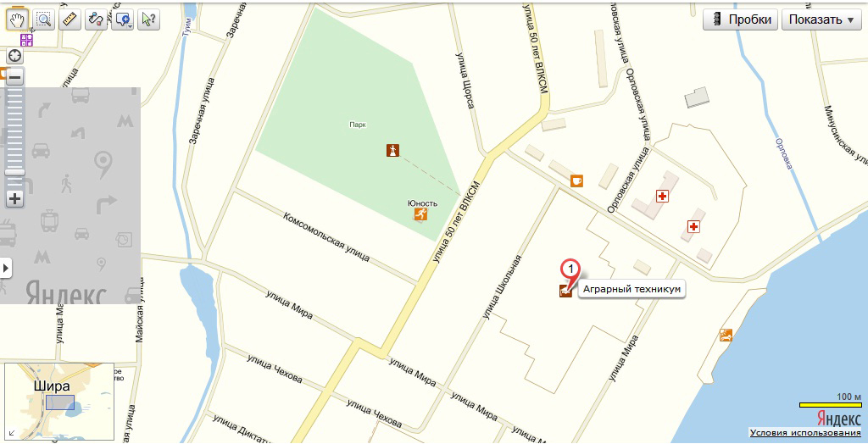Screen dimensions: 868x444
Task: Open the Условия использования link
Action: click(x=805, y=433)
